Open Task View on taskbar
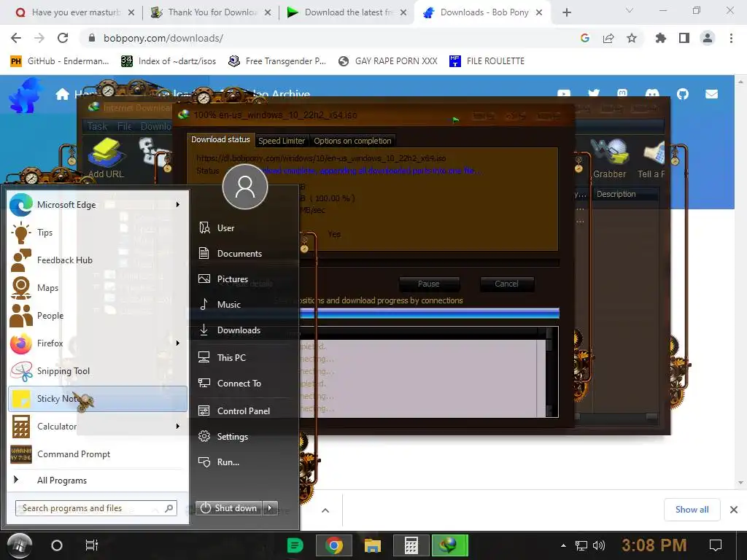Image resolution: width=747 pixels, height=560 pixels. [91, 545]
